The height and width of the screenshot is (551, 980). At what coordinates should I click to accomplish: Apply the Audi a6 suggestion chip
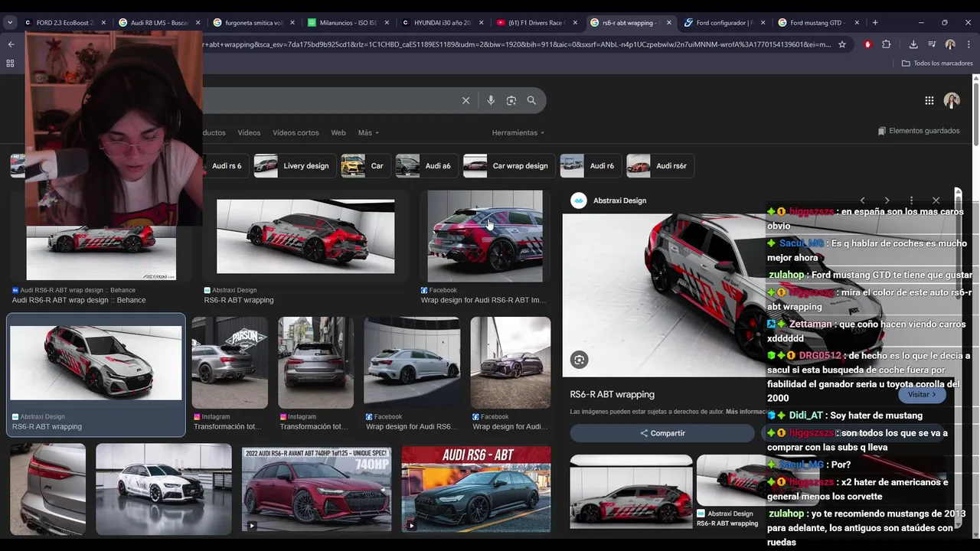click(426, 166)
